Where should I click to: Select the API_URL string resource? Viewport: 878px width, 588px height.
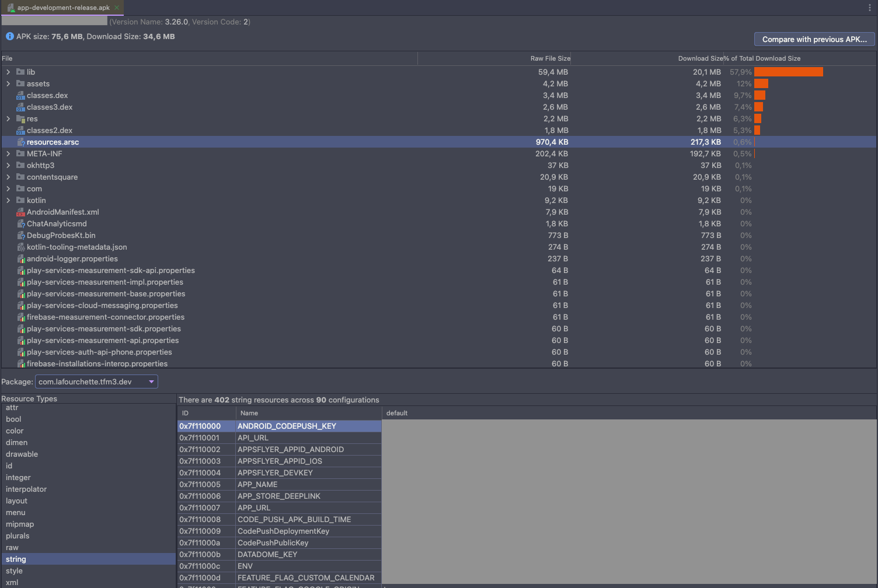click(x=280, y=438)
